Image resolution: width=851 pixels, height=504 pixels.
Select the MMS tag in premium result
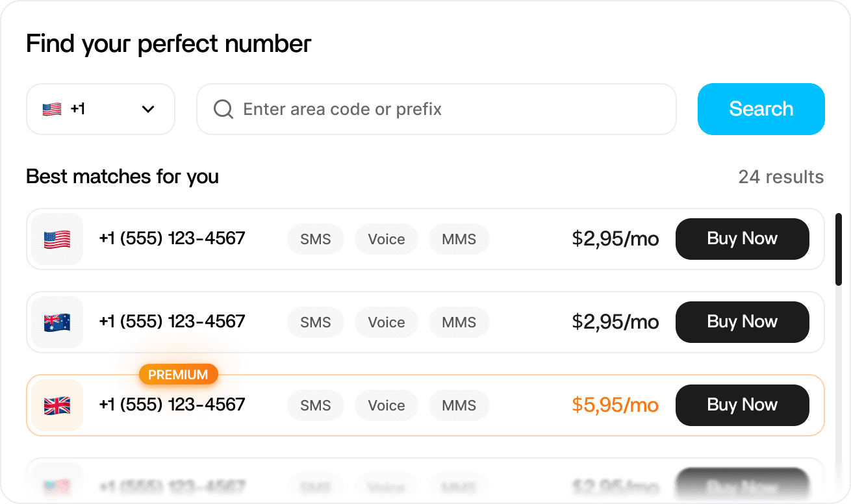pos(459,405)
